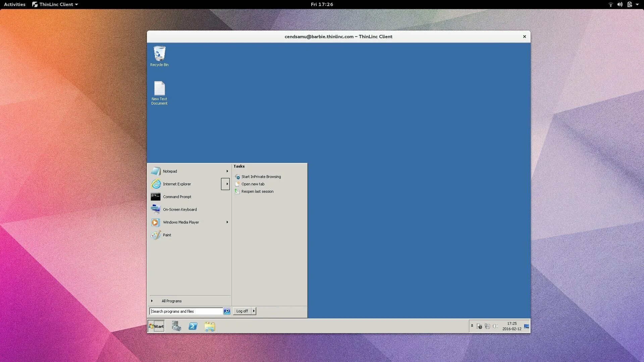Focus the Search programs and files box
Viewport: 644px width, 362px height.
(x=186, y=311)
